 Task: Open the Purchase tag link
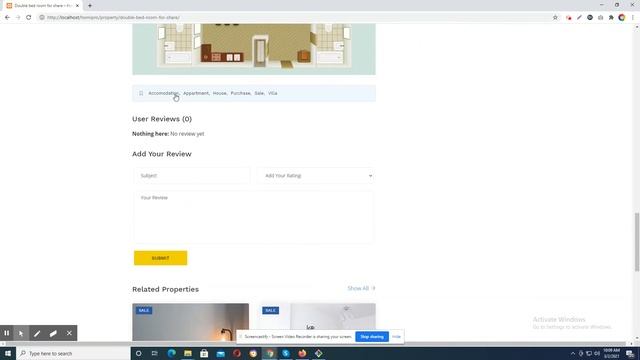240,93
